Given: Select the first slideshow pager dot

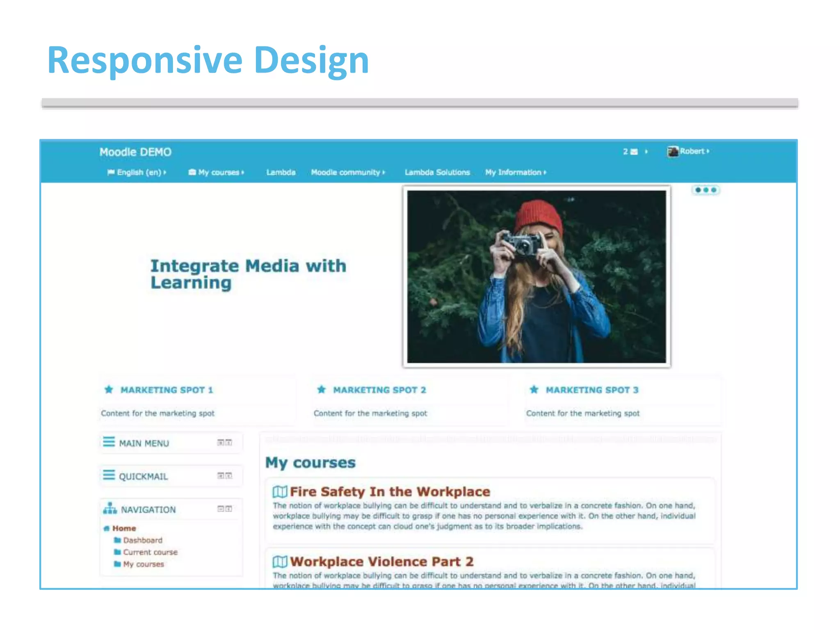Looking at the screenshot, I should [698, 190].
